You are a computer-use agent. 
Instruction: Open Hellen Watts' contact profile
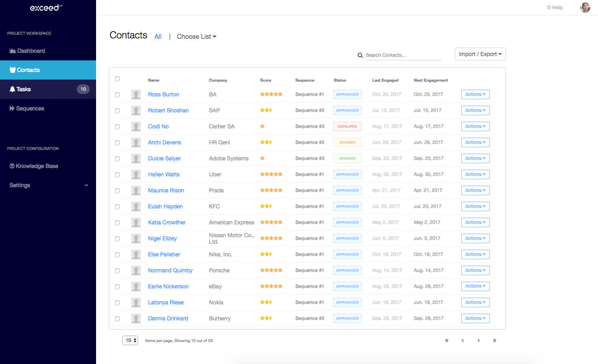(163, 174)
